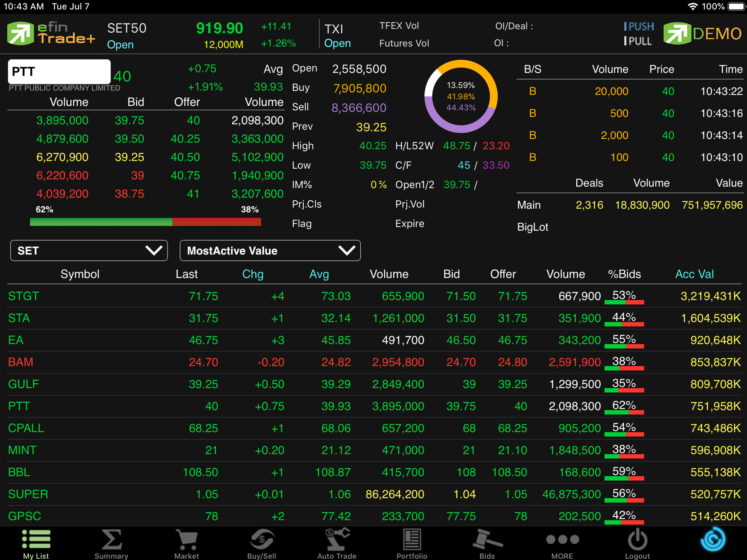
Task: Sort by Chg column header
Action: [253, 274]
